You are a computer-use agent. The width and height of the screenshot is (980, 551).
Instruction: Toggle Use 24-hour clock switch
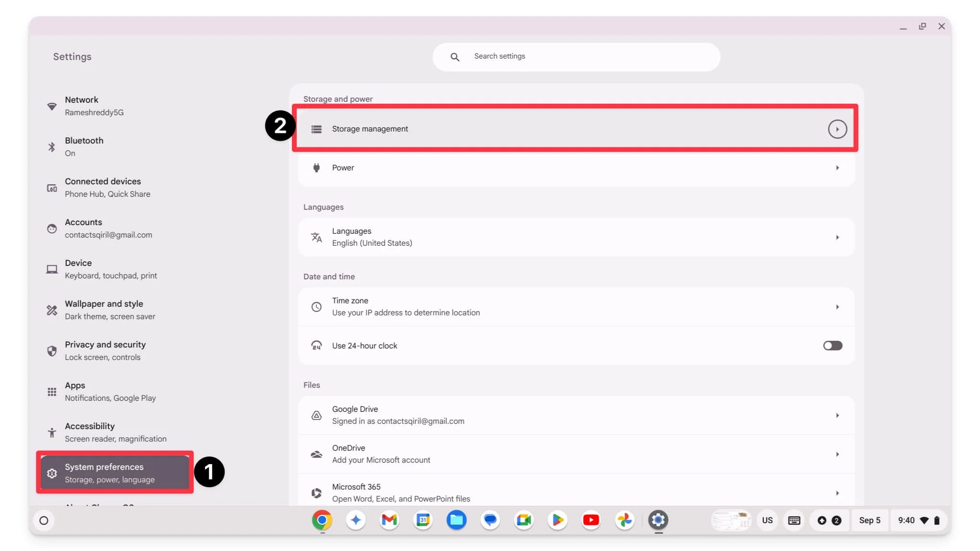tap(832, 345)
